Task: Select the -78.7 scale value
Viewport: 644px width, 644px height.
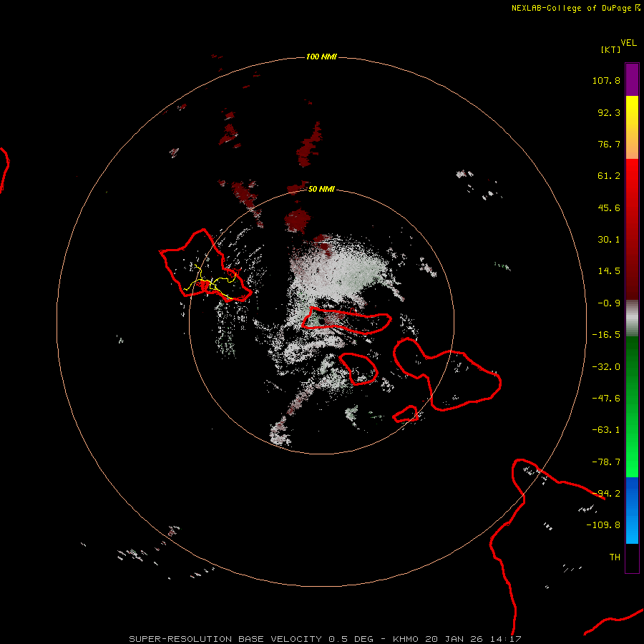Action: coord(606,462)
